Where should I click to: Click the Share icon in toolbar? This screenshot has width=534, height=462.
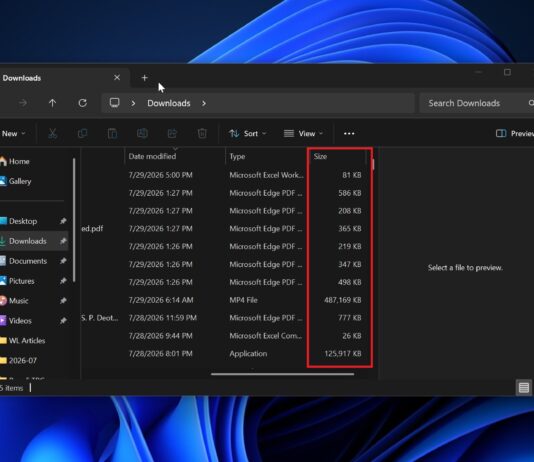coord(172,133)
